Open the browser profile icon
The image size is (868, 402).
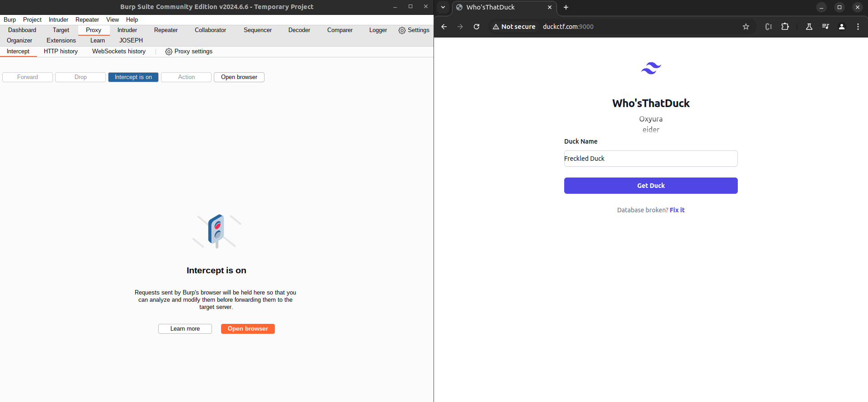pyautogui.click(x=842, y=27)
